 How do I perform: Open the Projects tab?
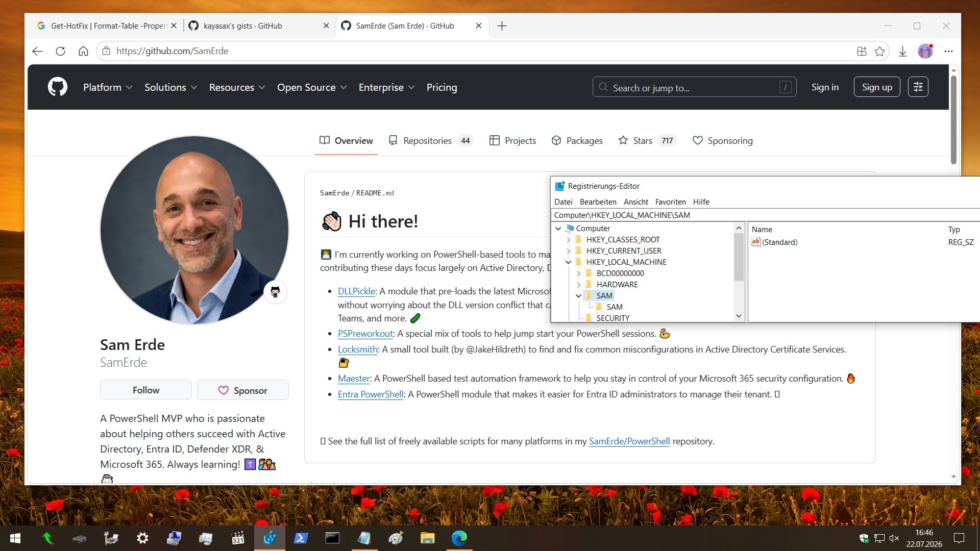point(513,141)
